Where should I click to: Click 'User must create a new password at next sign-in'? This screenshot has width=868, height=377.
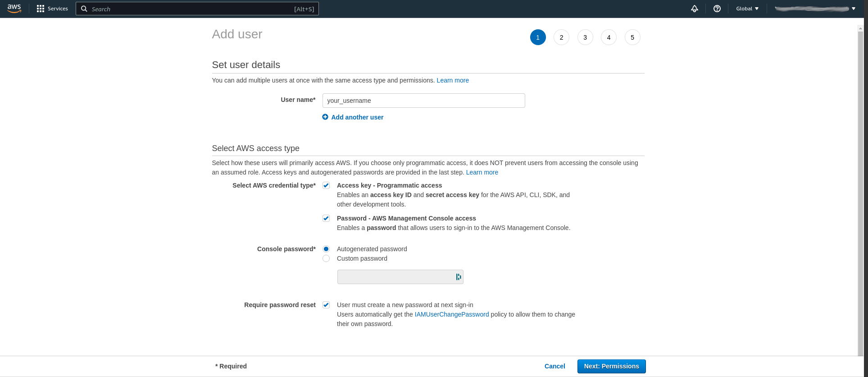click(x=405, y=305)
